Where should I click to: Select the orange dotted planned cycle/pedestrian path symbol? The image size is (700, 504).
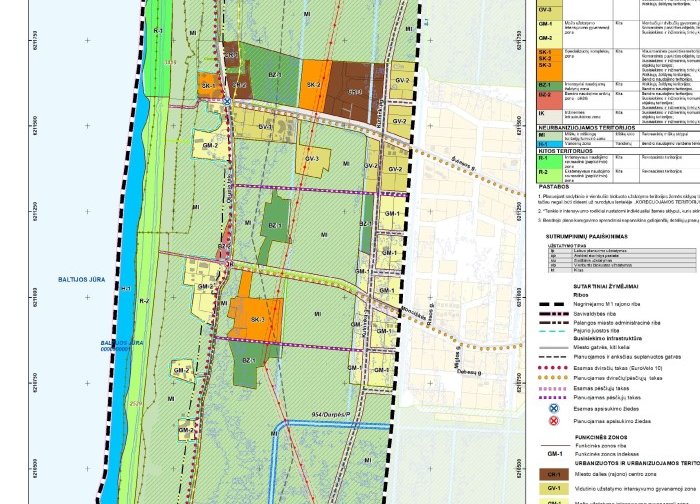click(x=554, y=378)
